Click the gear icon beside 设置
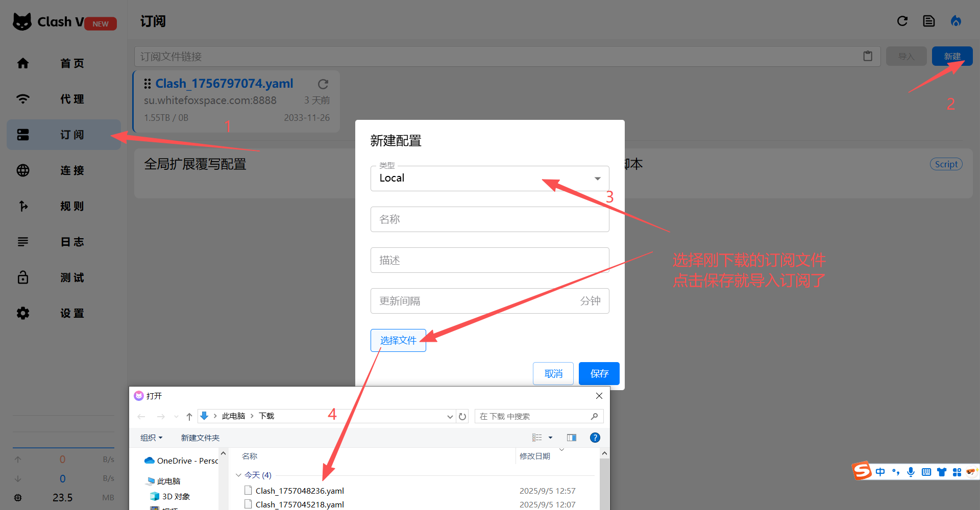 click(23, 313)
